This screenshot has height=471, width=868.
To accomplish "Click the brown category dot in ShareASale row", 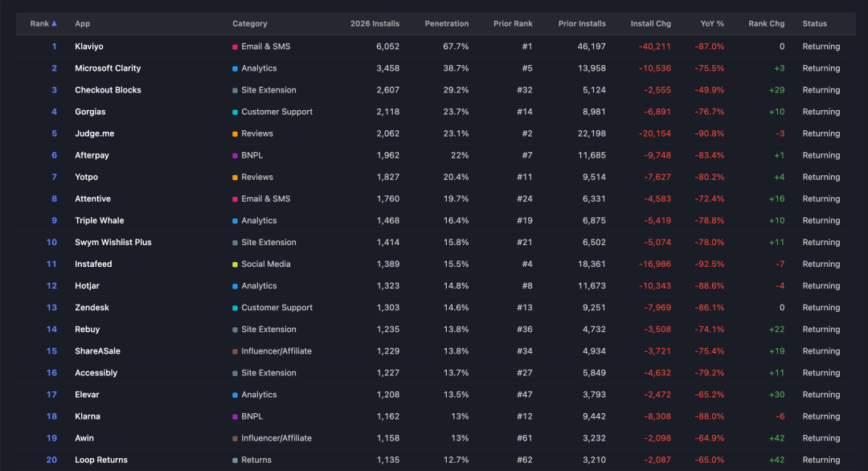I will [x=235, y=351].
